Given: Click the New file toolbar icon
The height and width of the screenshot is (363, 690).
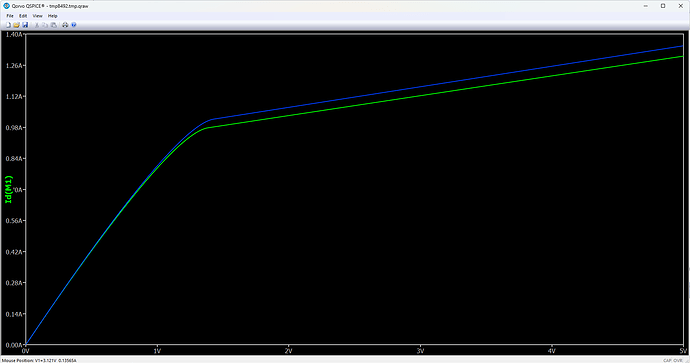Looking at the screenshot, I should click(8, 25).
